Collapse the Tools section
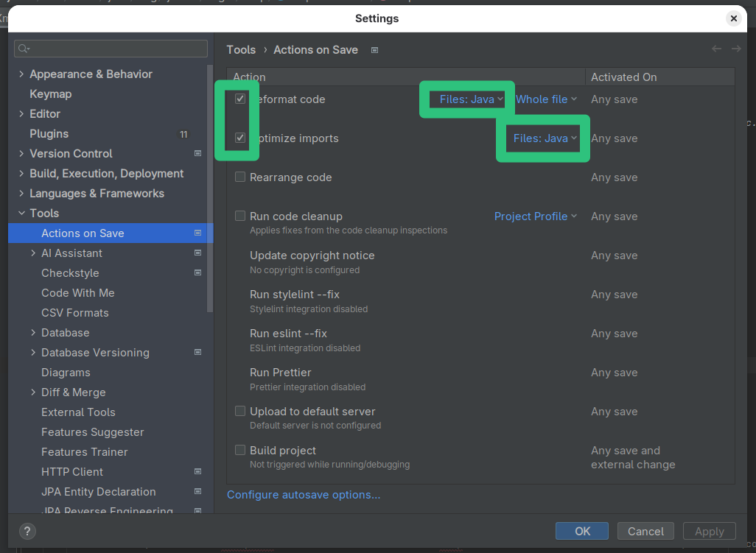This screenshot has height=553, width=756. (21, 213)
